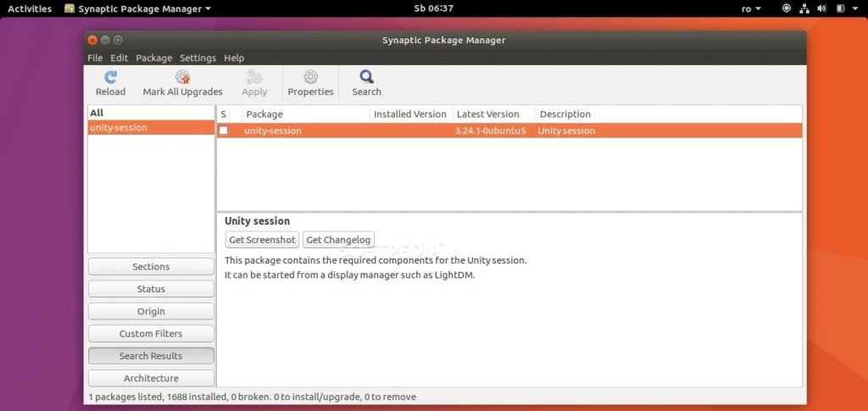Viewport: 868px width, 411px height.
Task: Open package Properties from the toolbar
Action: pyautogui.click(x=310, y=77)
